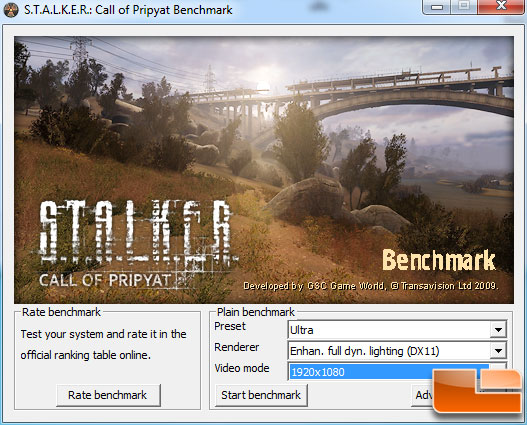Screen dimensions: 527x425
Task: Click the 'Plain benchmark' group label
Action: [x=256, y=312]
